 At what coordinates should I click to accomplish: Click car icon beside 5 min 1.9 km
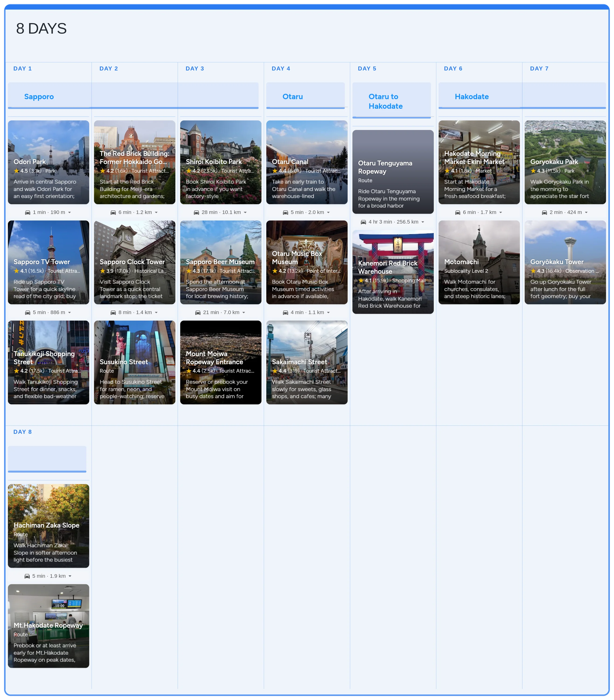point(27,576)
